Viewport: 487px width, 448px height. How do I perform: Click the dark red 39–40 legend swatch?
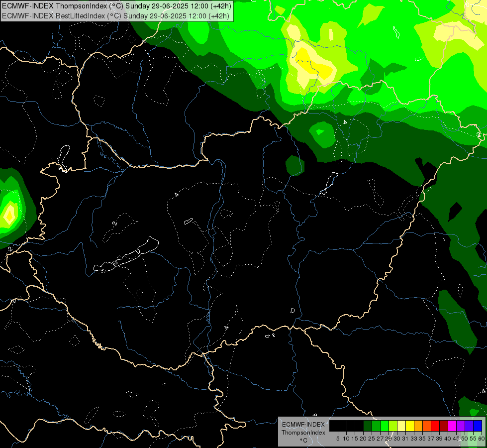pyautogui.click(x=444, y=426)
